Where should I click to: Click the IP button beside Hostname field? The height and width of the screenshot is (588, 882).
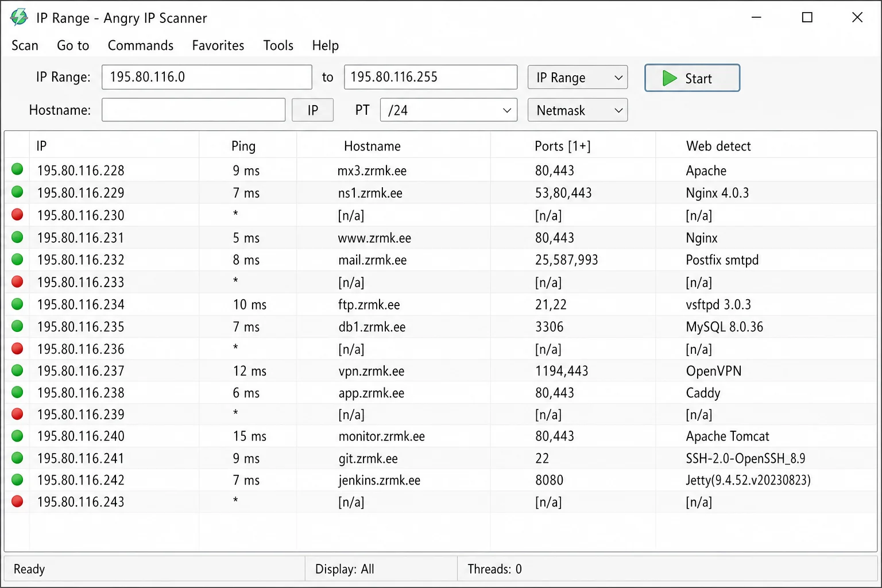(312, 110)
